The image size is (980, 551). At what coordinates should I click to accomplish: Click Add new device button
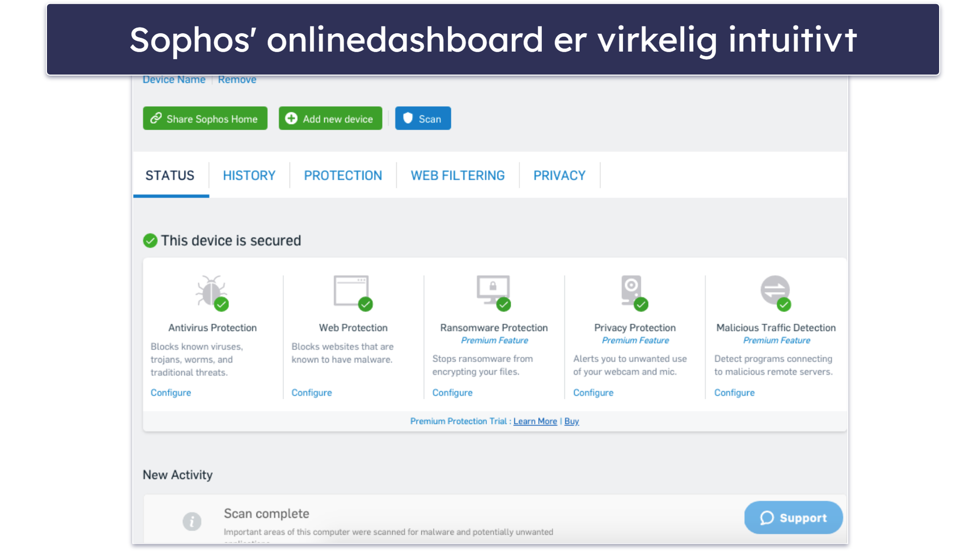(x=330, y=118)
